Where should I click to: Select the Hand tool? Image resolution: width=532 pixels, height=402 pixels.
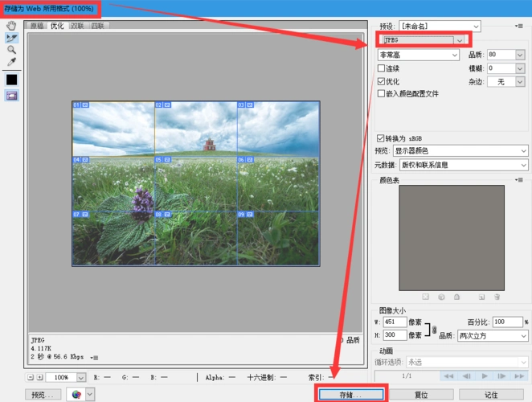point(12,26)
